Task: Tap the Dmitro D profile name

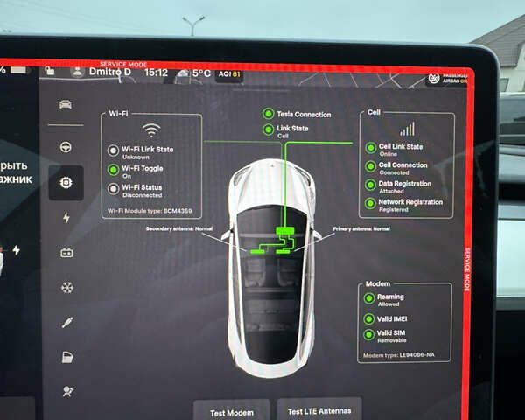Action: pos(110,72)
